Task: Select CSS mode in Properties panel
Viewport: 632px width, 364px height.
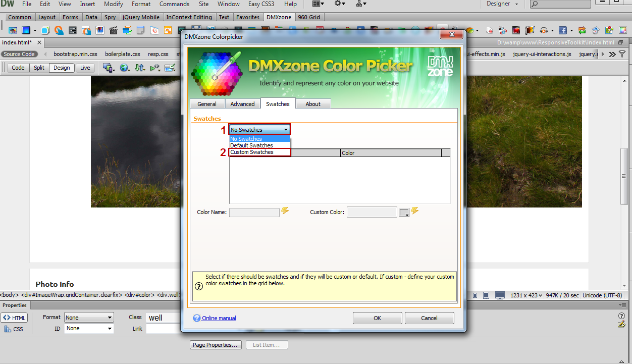Action: click(14, 329)
